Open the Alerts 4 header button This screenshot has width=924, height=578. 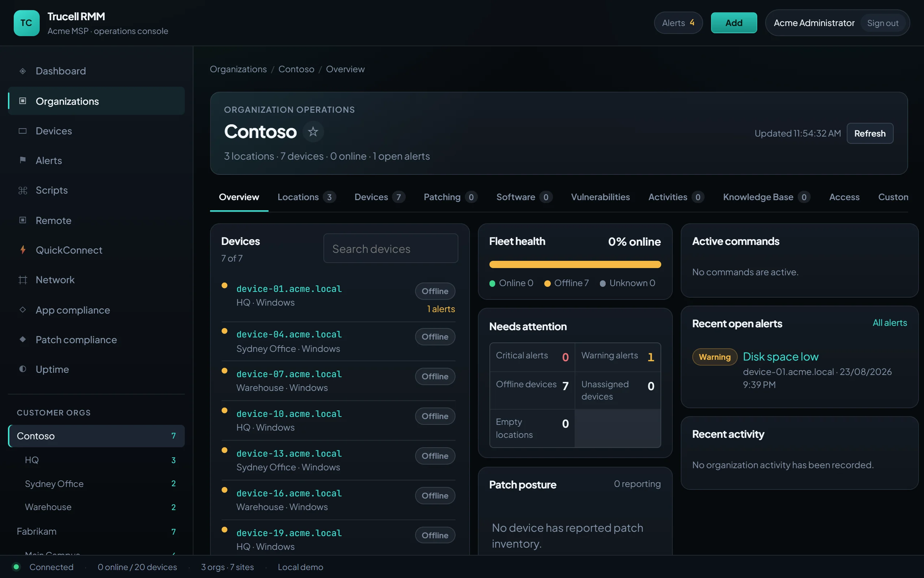pyautogui.click(x=678, y=23)
